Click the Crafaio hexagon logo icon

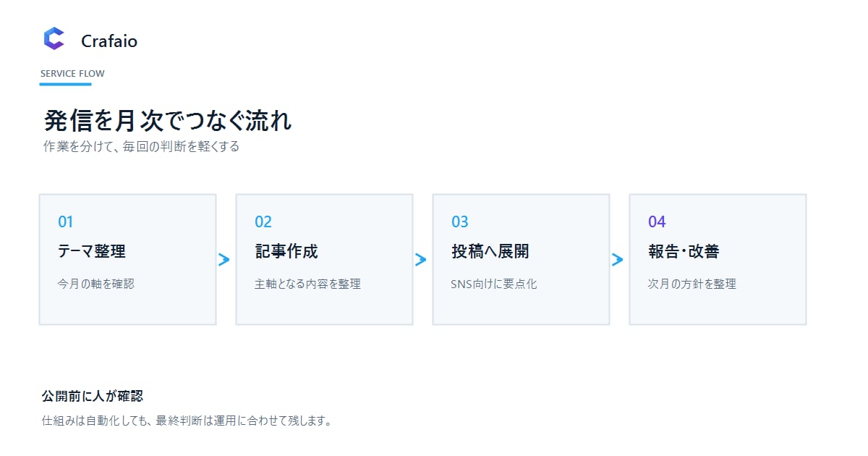54,39
